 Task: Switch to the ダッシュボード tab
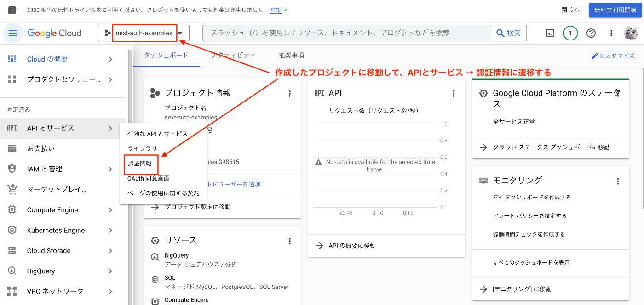(x=167, y=56)
